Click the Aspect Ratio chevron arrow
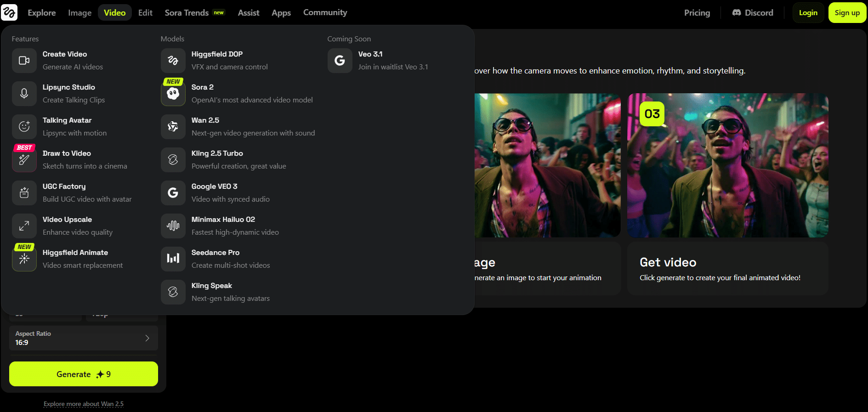The height and width of the screenshot is (412, 868). 148,338
